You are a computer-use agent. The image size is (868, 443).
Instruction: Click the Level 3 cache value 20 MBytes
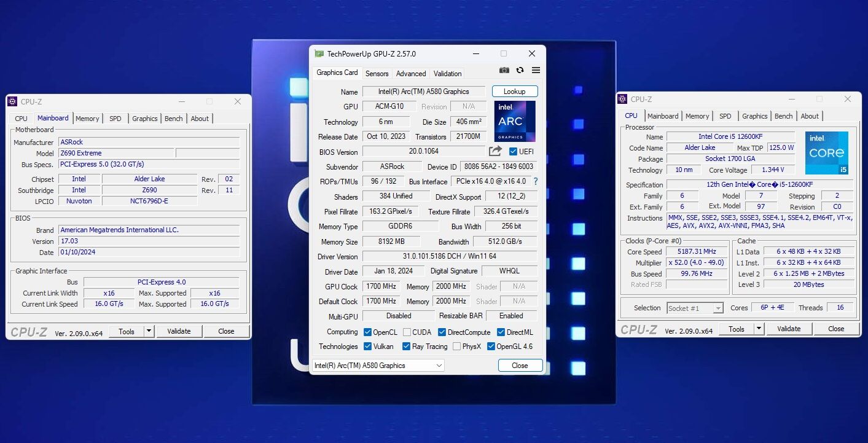808,284
